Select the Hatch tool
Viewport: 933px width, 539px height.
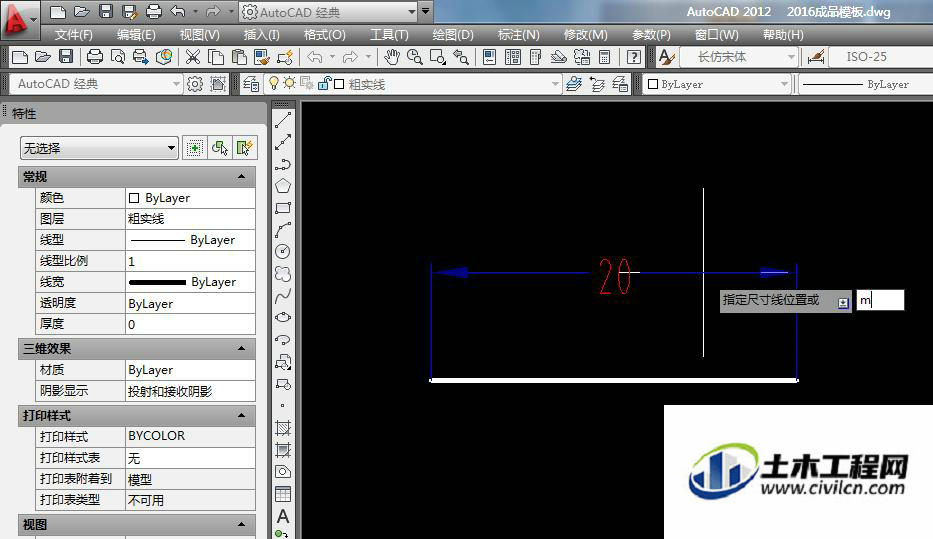click(283, 428)
